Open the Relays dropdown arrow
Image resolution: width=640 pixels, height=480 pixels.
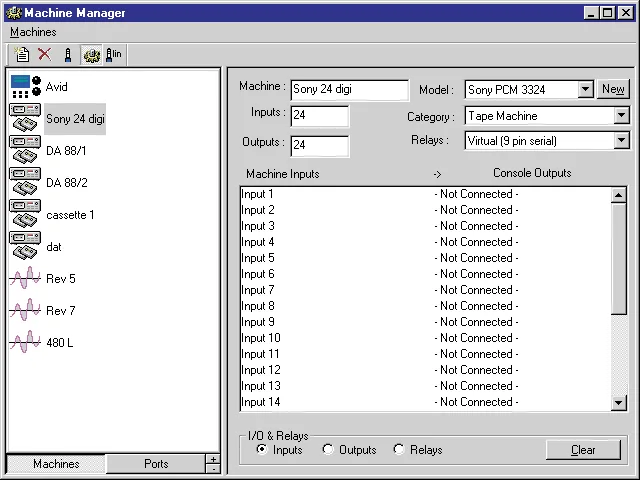click(x=621, y=141)
